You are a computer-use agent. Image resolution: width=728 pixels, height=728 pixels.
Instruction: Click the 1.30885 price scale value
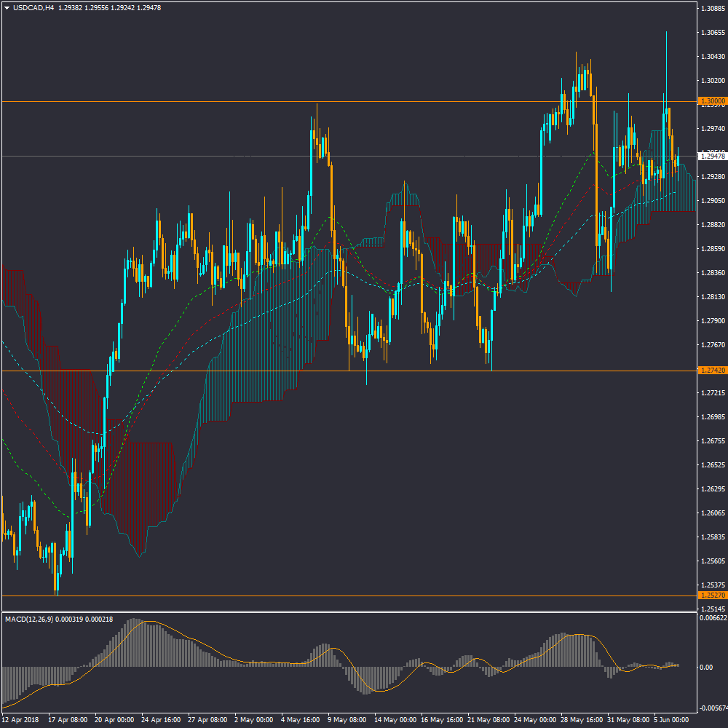click(x=711, y=9)
